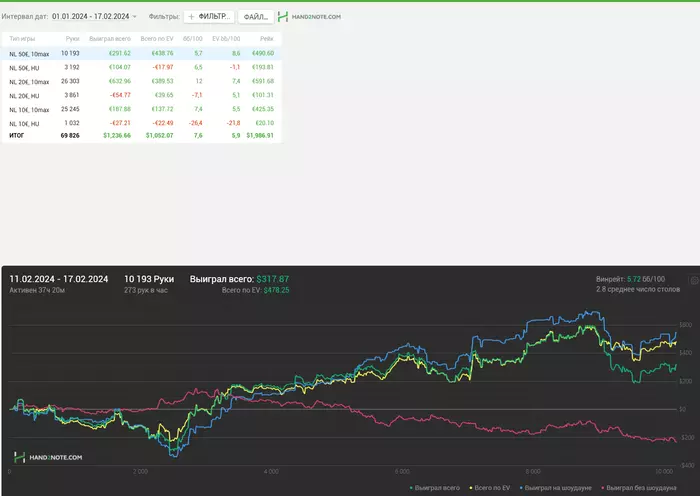Sort by the EV bb/100 column header

pos(226,39)
